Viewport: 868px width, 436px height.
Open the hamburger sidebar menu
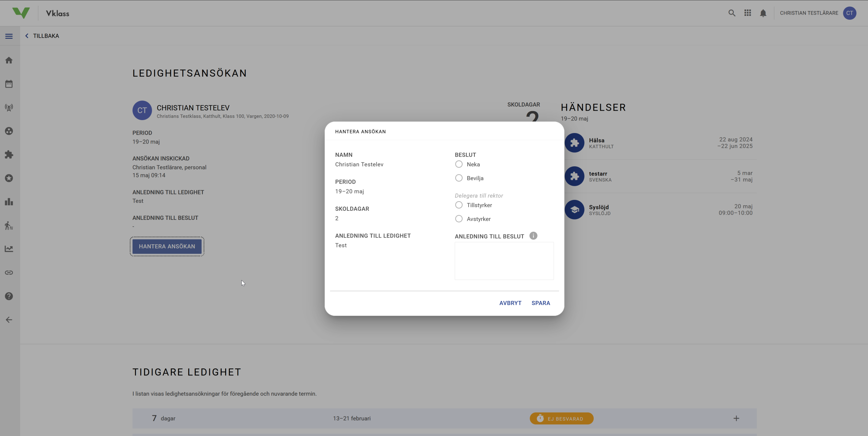(9, 36)
